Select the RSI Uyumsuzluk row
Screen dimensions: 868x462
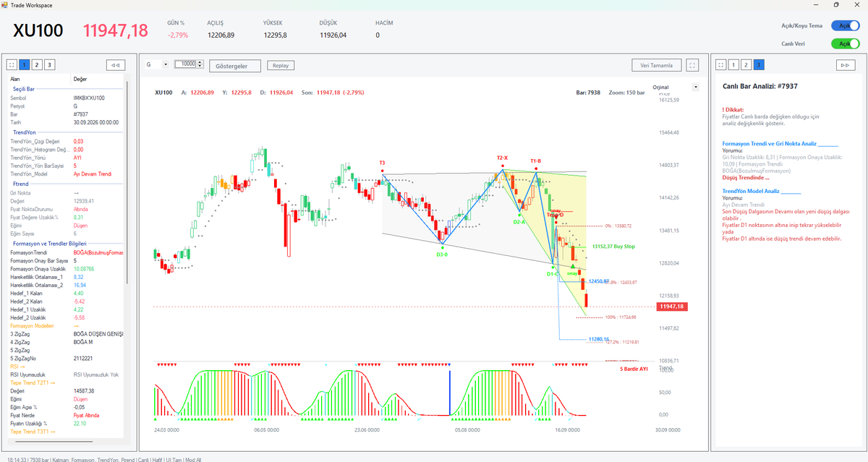[66, 375]
